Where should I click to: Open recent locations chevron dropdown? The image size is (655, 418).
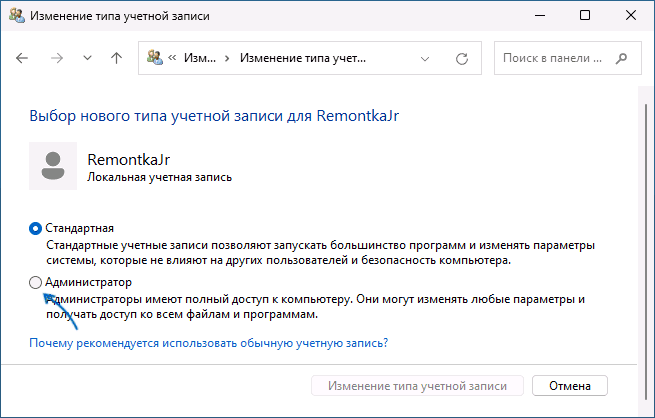pyautogui.click(x=87, y=58)
